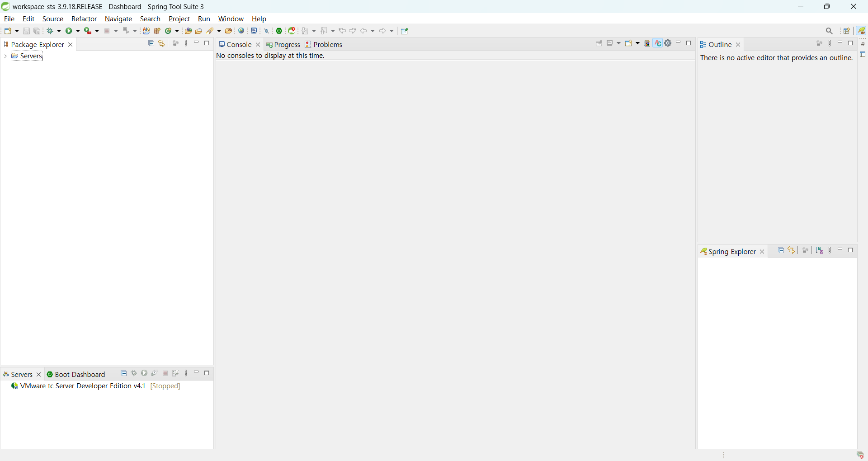Screen dimensions: 868x461
Task: Click Publish icon in Servers view
Action: pos(176,373)
